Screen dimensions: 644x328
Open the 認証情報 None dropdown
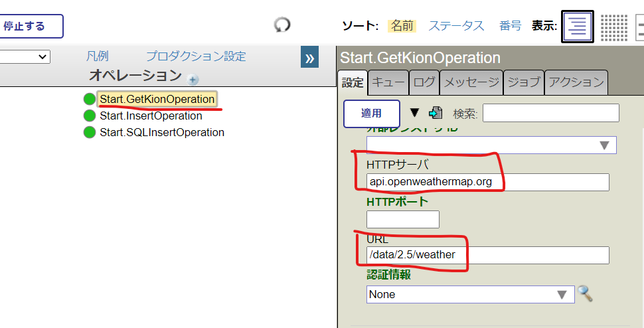coord(470,294)
